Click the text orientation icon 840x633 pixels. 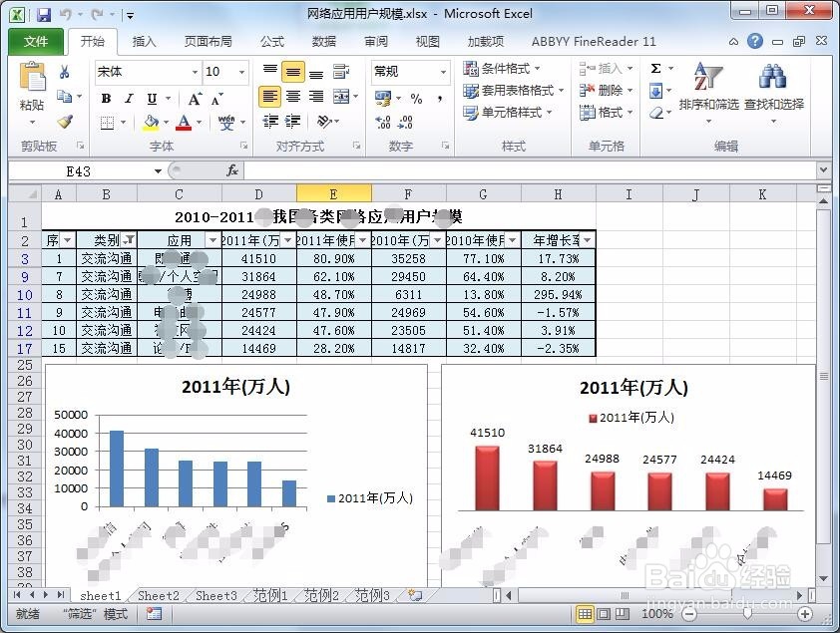(324, 122)
